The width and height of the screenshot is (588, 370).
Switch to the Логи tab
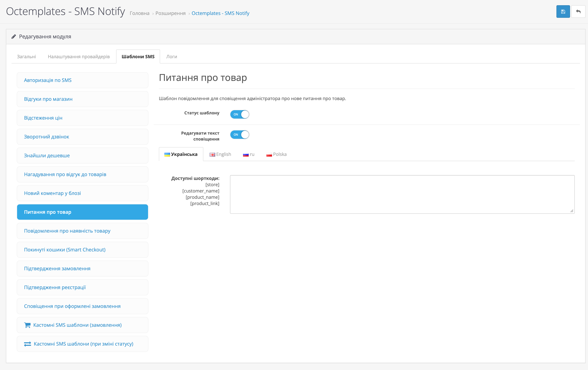pos(171,57)
